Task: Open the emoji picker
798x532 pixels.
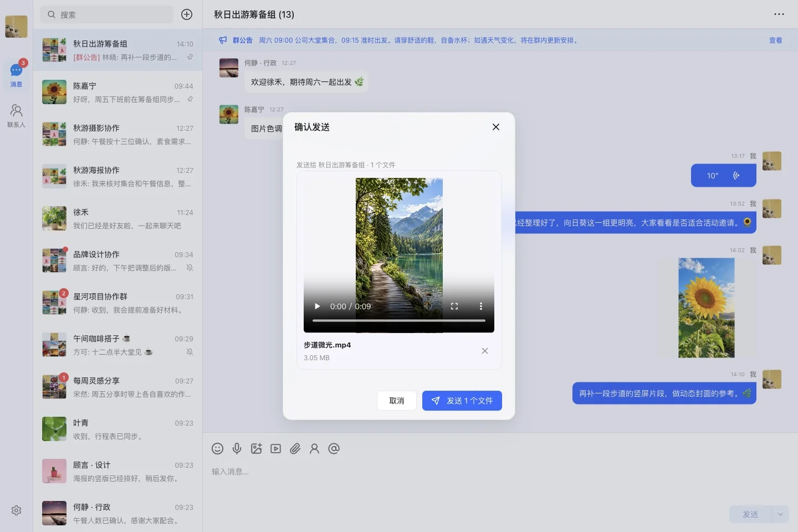Action: tap(218, 449)
